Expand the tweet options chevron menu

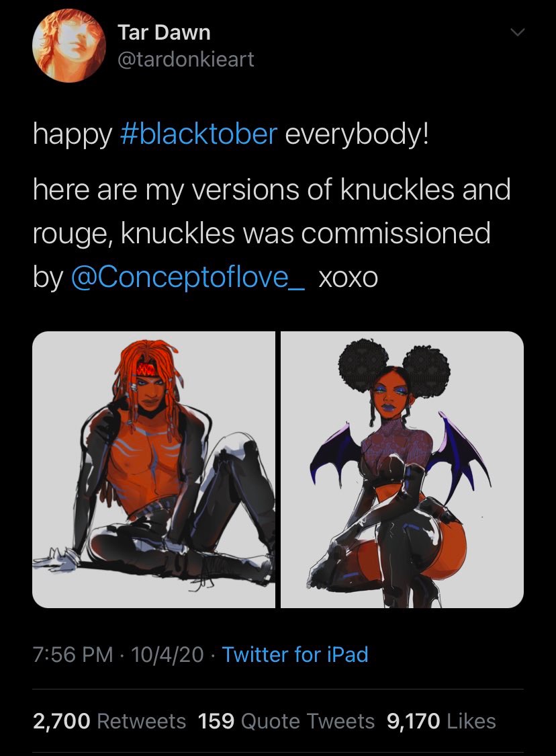click(518, 33)
